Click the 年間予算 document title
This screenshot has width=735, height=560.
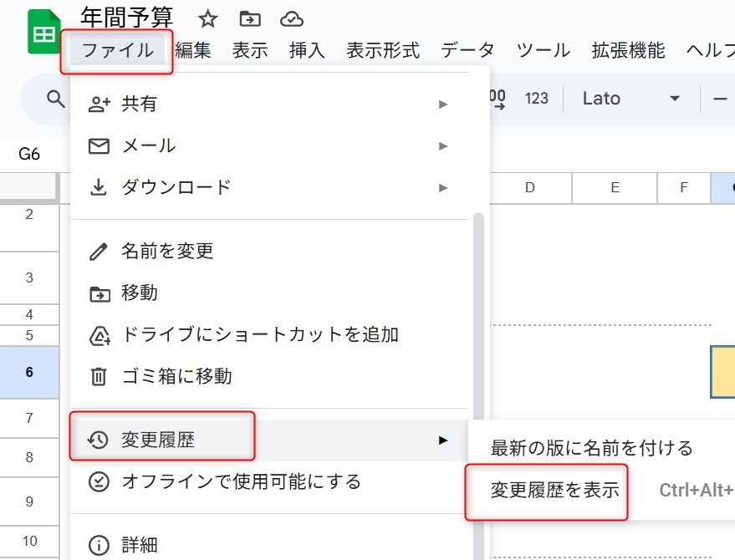126,18
